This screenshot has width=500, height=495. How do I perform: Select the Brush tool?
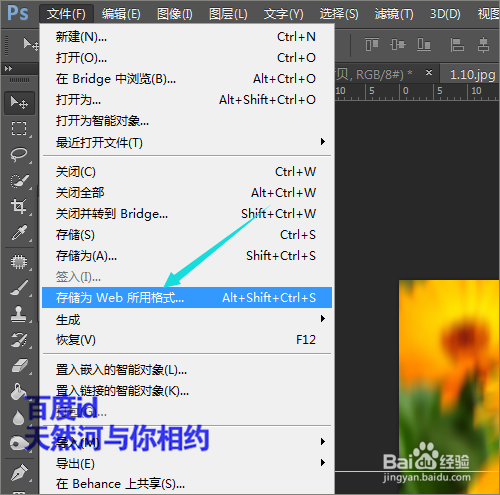(19, 288)
